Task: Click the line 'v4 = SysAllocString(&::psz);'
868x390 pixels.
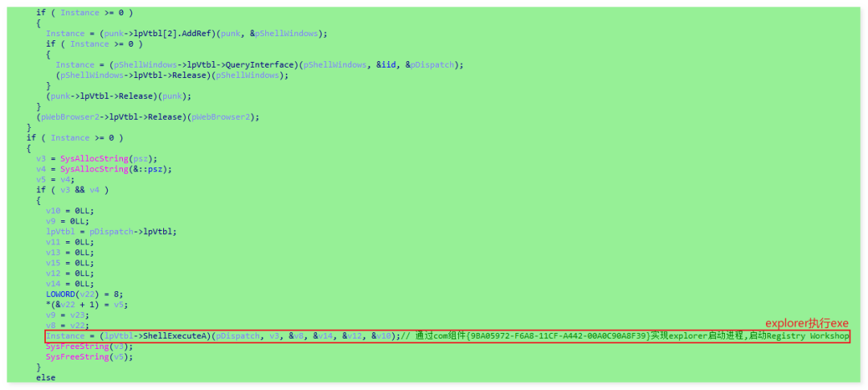Action: 104,169
